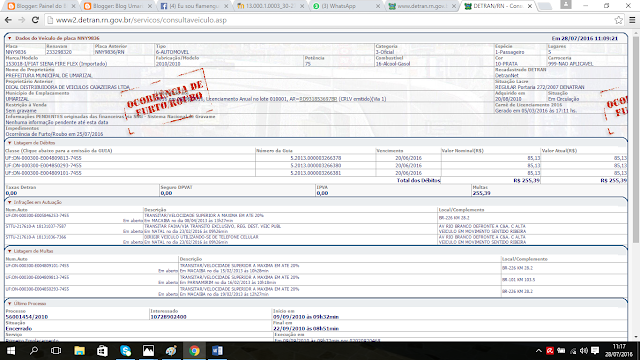The image size is (640, 360).
Task: Select the process number 56001454/2010
Action: [x=27, y=317]
